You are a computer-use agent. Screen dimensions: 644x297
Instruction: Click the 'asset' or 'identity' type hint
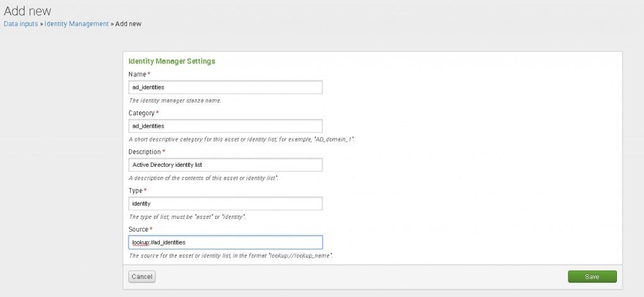[187, 216]
